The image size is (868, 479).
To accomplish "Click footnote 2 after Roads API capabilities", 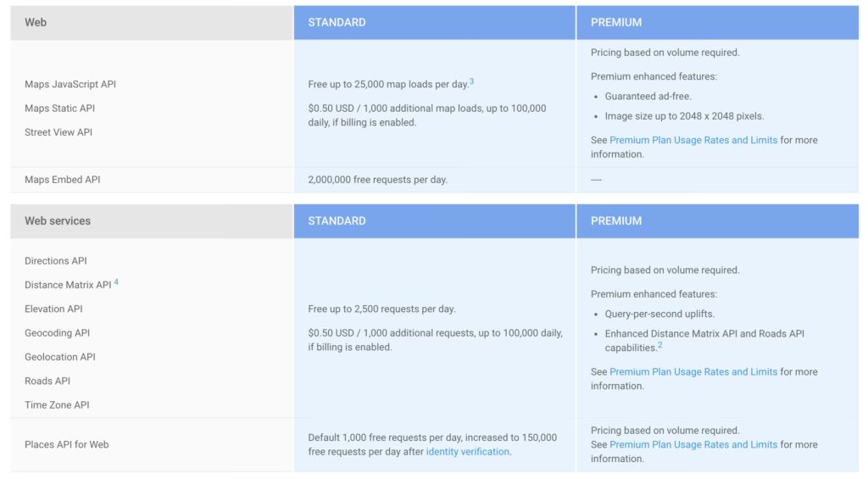I will [x=660, y=346].
